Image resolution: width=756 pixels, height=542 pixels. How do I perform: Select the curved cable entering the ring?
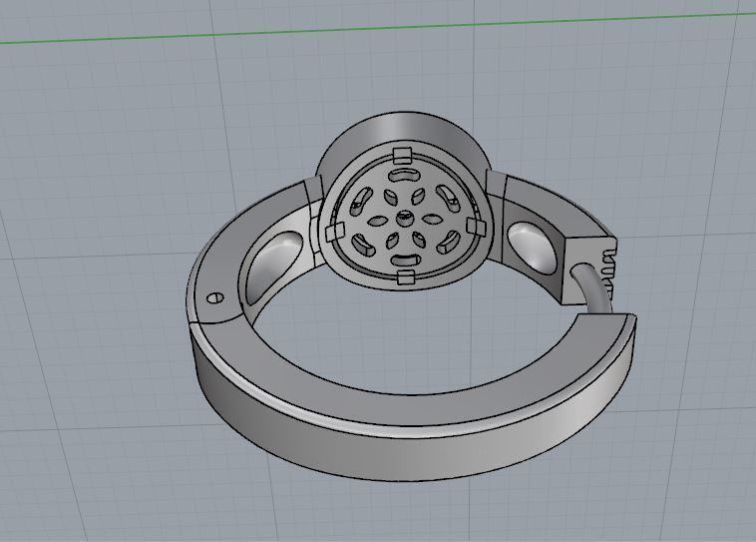594,288
